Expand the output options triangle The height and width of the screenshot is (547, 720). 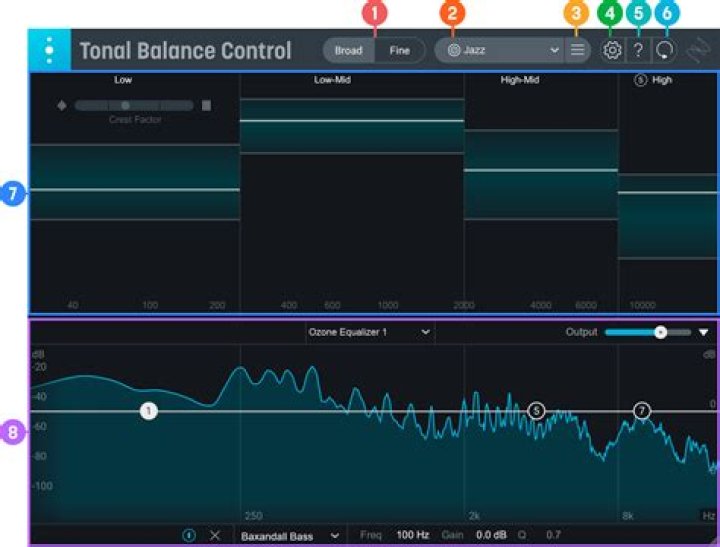(x=703, y=332)
